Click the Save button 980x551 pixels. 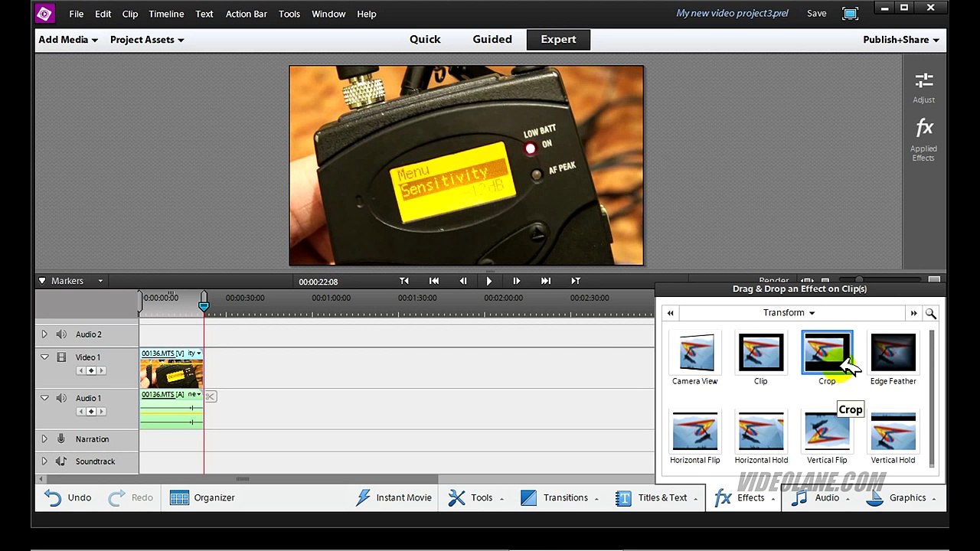tap(816, 14)
